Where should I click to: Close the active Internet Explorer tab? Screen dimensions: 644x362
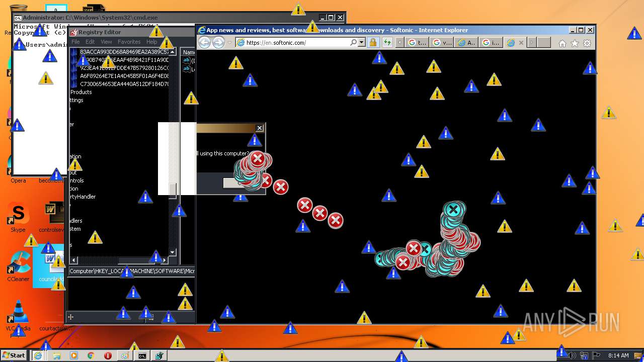tap(521, 43)
